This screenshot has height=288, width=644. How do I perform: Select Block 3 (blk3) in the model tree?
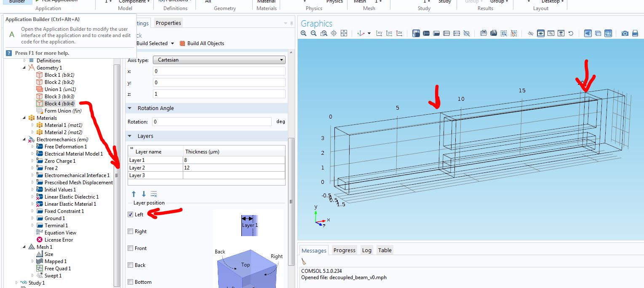59,97
